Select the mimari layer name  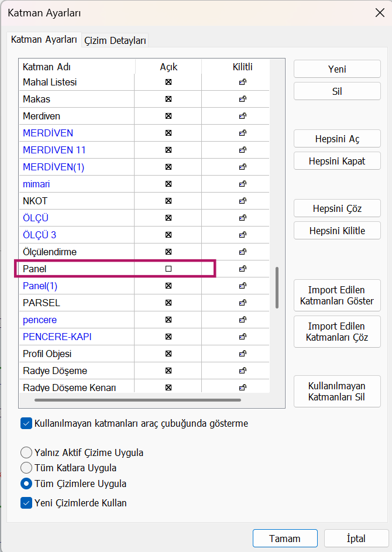(36, 184)
